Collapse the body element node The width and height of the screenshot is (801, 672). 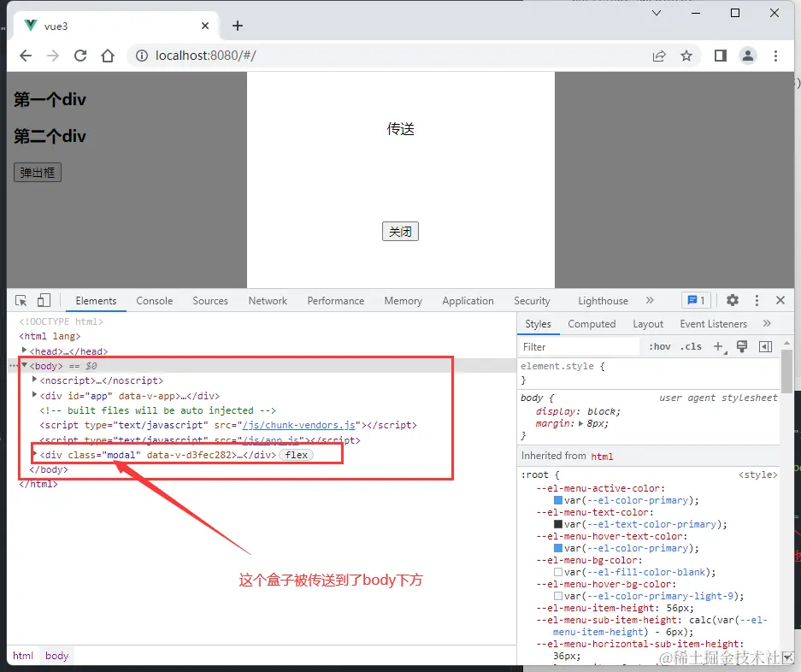24,365
